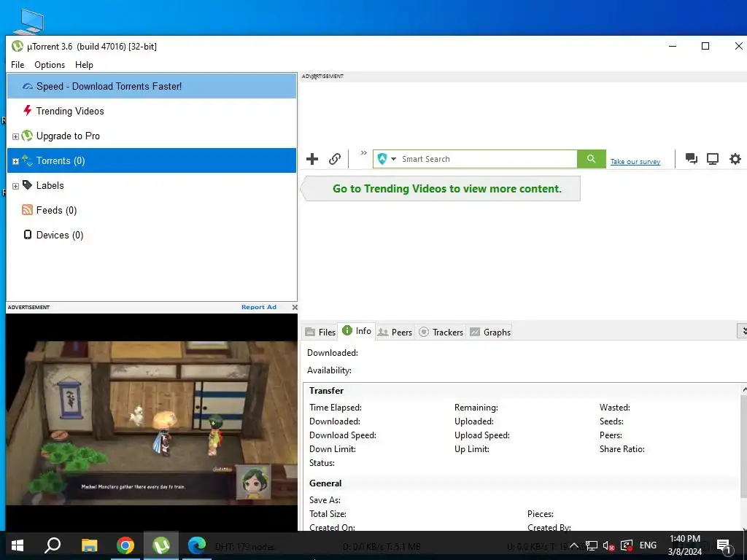Click the Torrents (0) arrows icon
This screenshot has height=560, width=747.
click(x=27, y=160)
